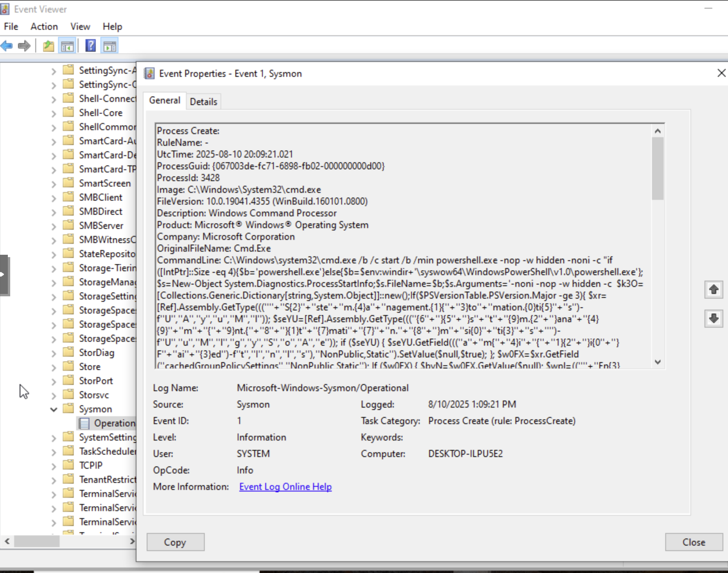Close the Event Properties dialog with X
The width and height of the screenshot is (728, 573).
(721, 73)
